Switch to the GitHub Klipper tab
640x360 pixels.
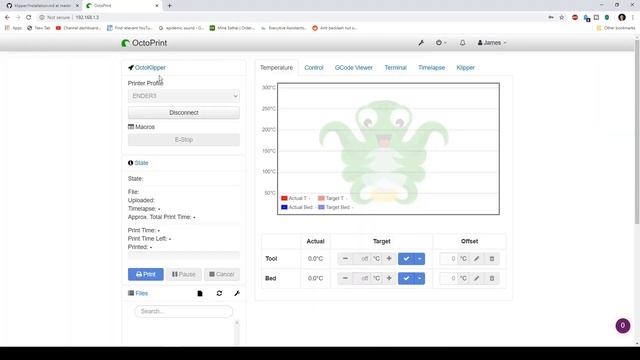(x=41, y=6)
